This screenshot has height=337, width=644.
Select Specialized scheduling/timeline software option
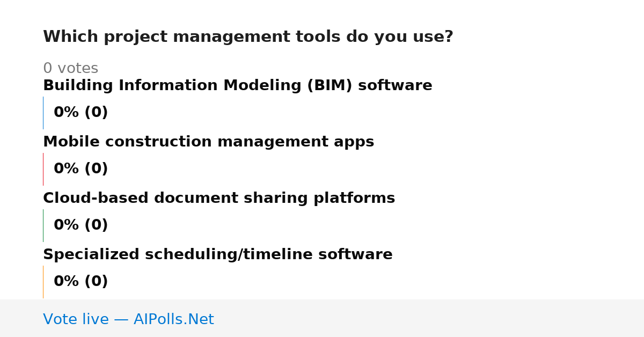click(218, 255)
